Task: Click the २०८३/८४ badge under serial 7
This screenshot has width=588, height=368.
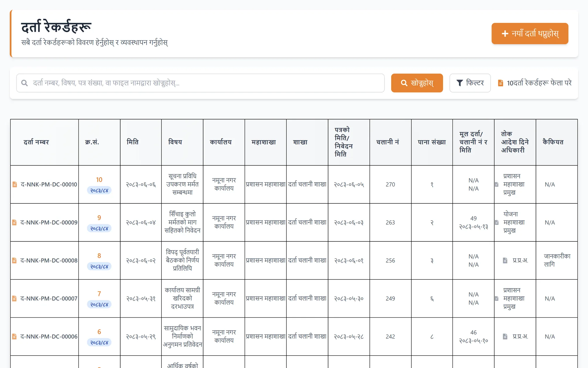Action: 99,304
